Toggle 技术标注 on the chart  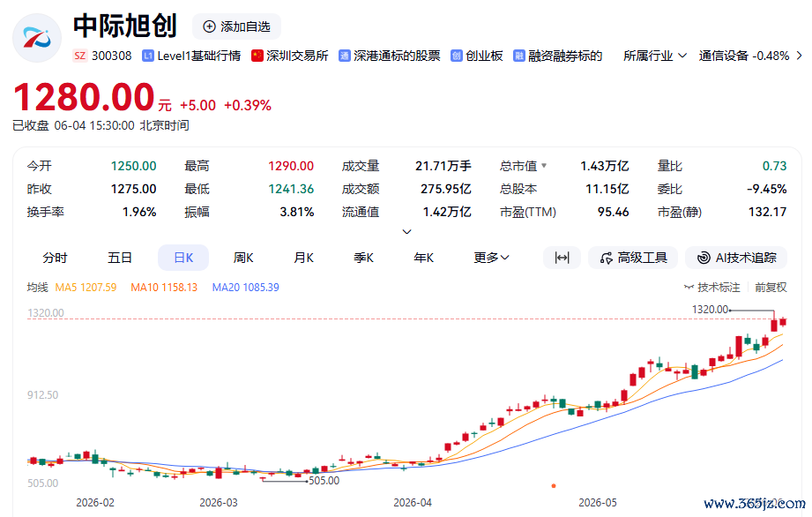point(712,287)
